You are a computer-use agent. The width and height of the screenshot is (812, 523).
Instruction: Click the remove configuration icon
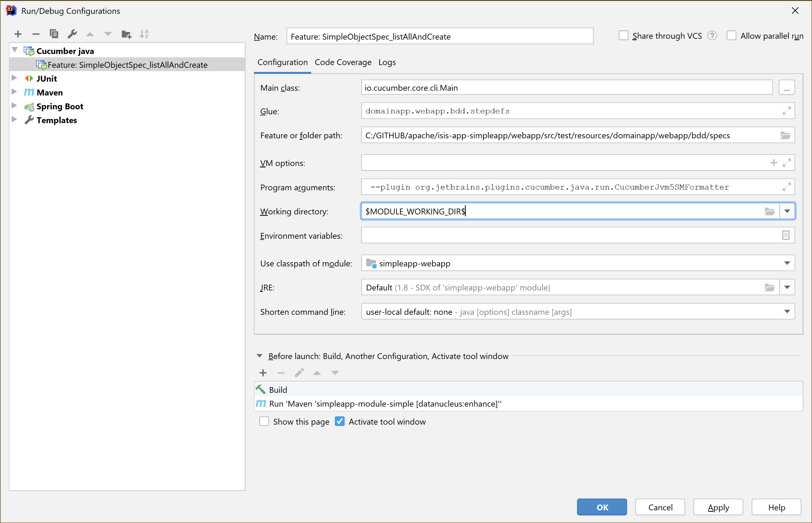(x=37, y=34)
